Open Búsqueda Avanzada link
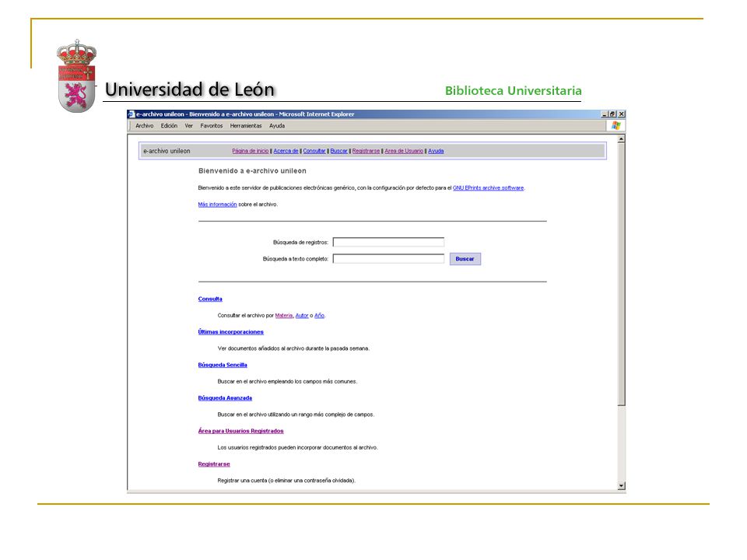This screenshot has height=560, width=747. coord(225,398)
